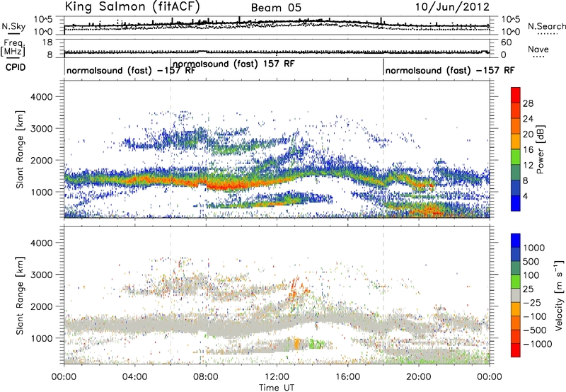Click the velocity panel 'Slant Range [km]' label

click(x=20, y=296)
